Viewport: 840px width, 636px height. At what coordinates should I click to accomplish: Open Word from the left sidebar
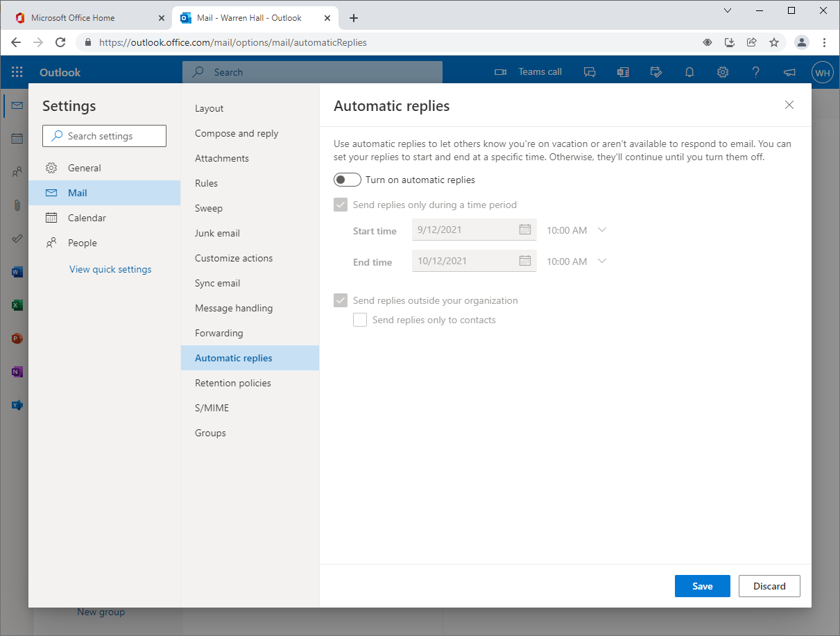16,272
